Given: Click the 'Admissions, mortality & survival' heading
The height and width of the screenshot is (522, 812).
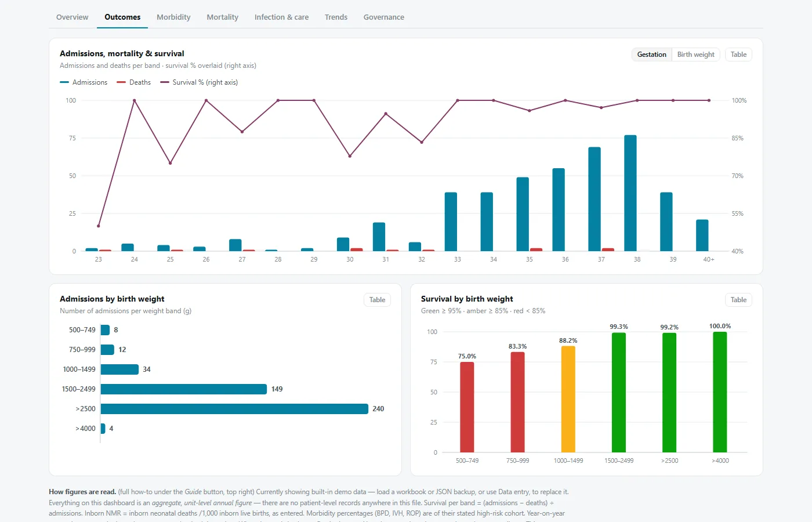Looking at the screenshot, I should [122, 53].
